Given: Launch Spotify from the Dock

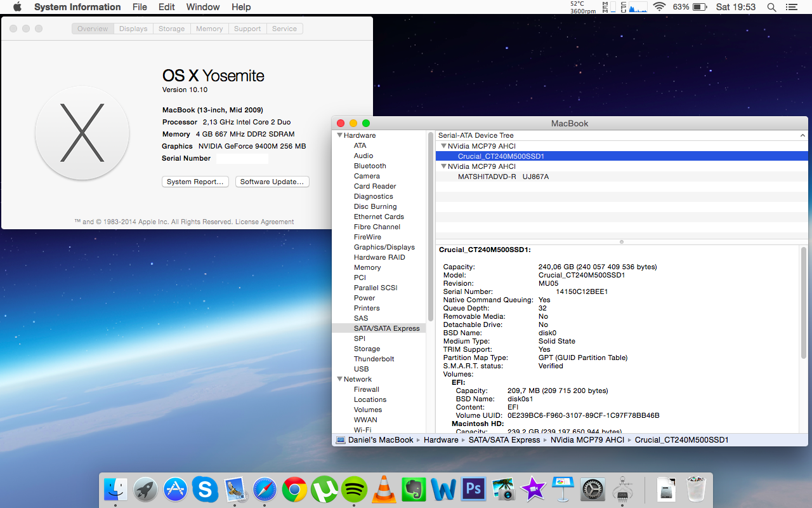Looking at the screenshot, I should click(354, 489).
